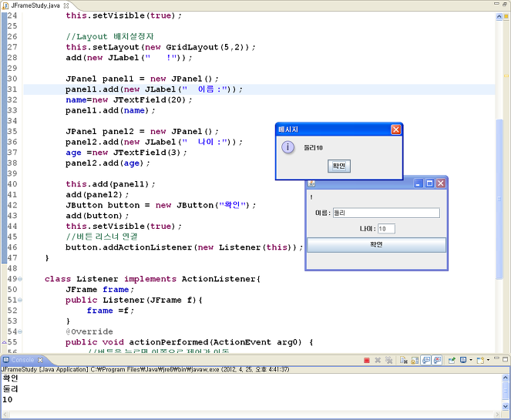Screen dimensions: 511x420
Task: Click console output line '10'
Action: [x=8, y=399]
